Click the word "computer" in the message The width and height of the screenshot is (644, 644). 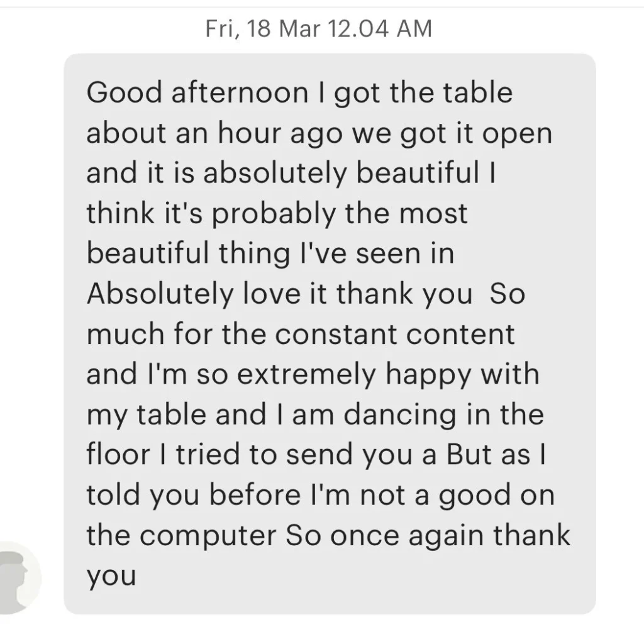point(208,536)
